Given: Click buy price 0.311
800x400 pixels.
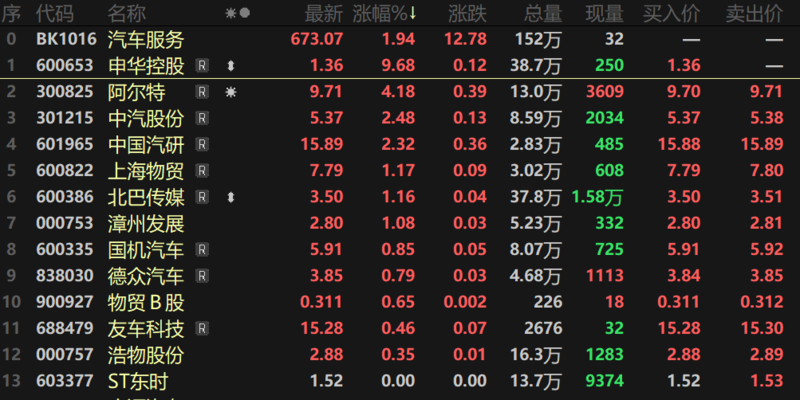Looking at the screenshot, I should 678,303.
